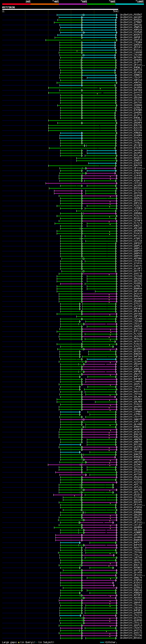Viewport: 146px width, 644px height.
Task: Click the white query sequence bar
Action: (60, 9)
